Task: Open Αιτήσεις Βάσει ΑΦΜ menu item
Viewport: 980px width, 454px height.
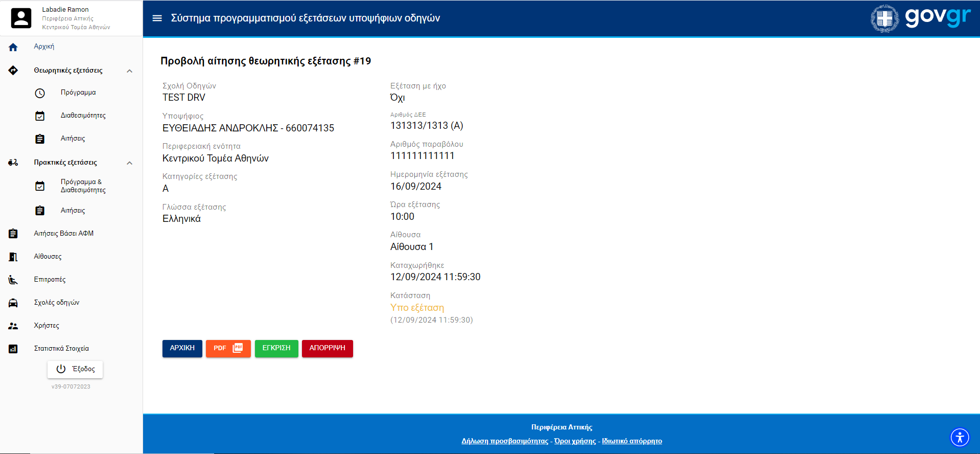Action: pos(63,234)
